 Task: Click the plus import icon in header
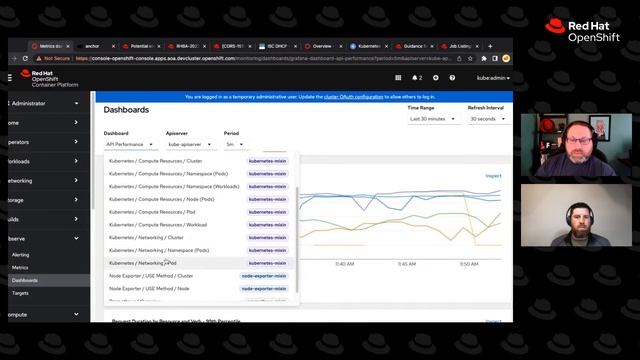pyautogui.click(x=436, y=78)
